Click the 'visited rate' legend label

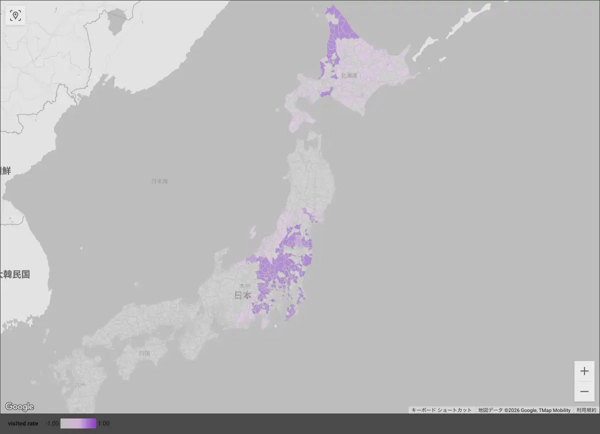click(23, 424)
